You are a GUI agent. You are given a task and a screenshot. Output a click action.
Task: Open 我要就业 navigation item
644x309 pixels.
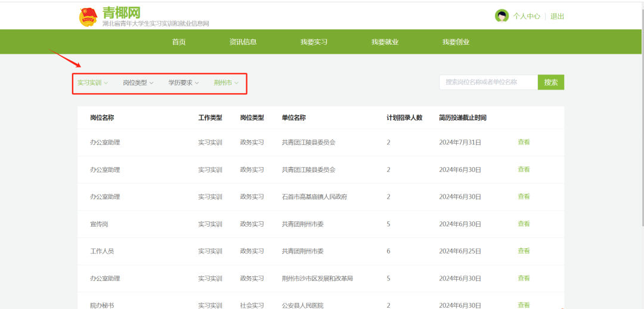click(385, 42)
